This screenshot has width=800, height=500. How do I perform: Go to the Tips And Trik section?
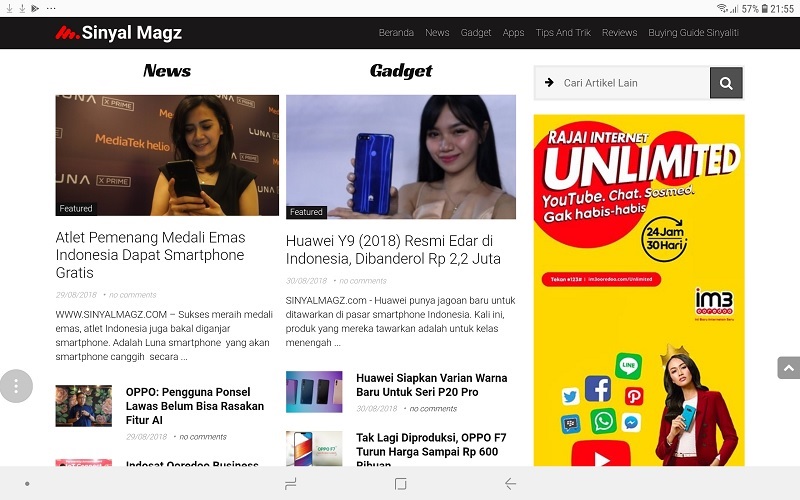coord(563,33)
